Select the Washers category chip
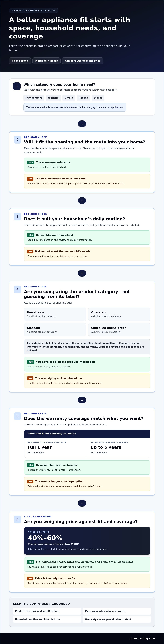Image resolution: width=164 pixels, height=644 pixels. point(53,98)
